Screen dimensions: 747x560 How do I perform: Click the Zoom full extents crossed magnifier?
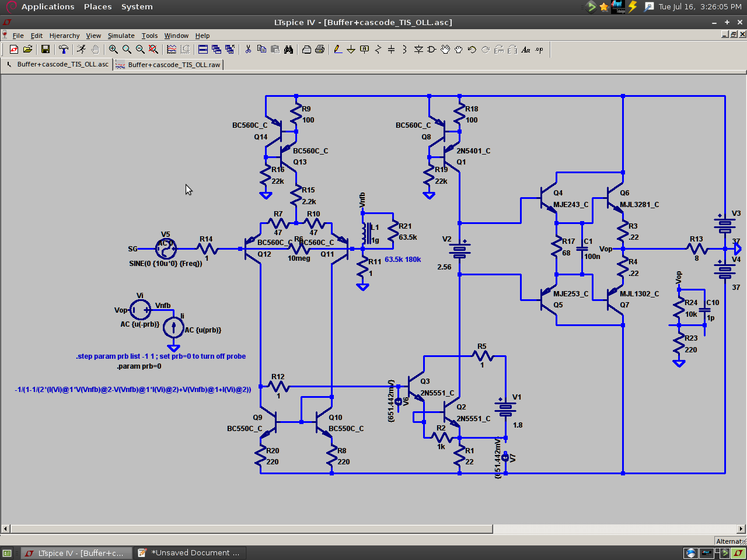coord(153,50)
